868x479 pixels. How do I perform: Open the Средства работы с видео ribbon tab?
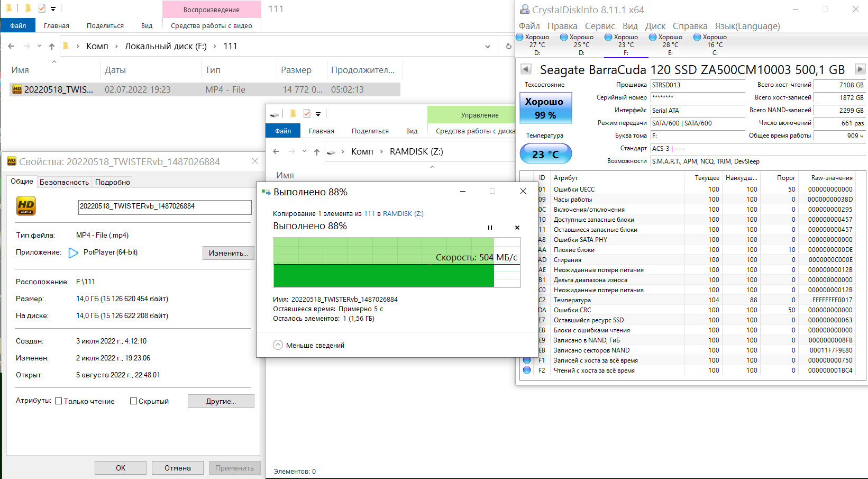(212, 25)
